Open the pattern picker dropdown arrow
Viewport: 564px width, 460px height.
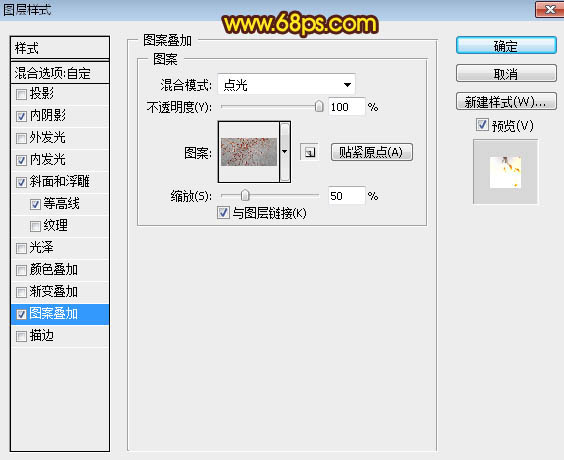coord(285,152)
